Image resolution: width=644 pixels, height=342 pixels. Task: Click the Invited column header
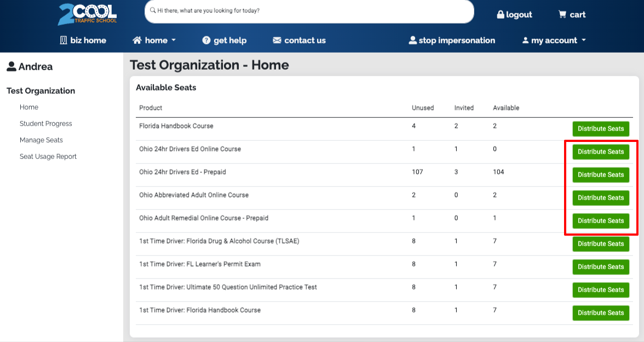[x=464, y=107]
